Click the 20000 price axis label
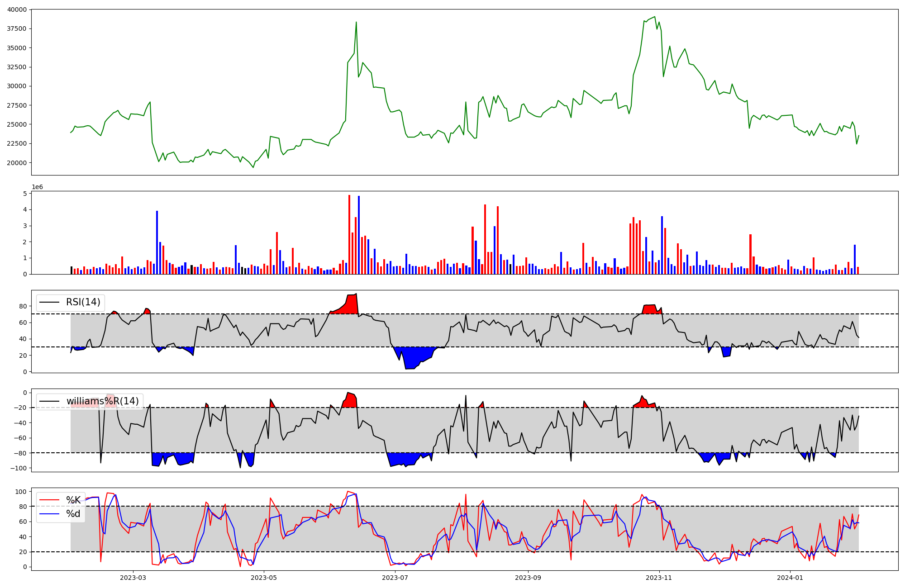Image resolution: width=905 pixels, height=588 pixels. pos(17,163)
